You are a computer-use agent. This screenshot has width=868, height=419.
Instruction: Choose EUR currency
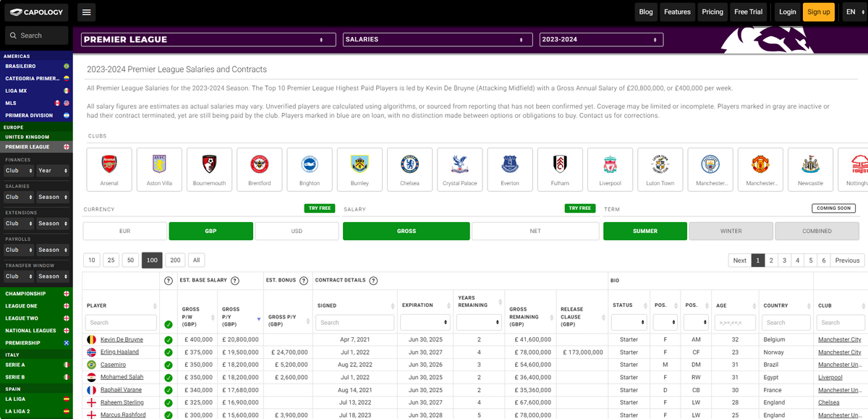coord(125,231)
